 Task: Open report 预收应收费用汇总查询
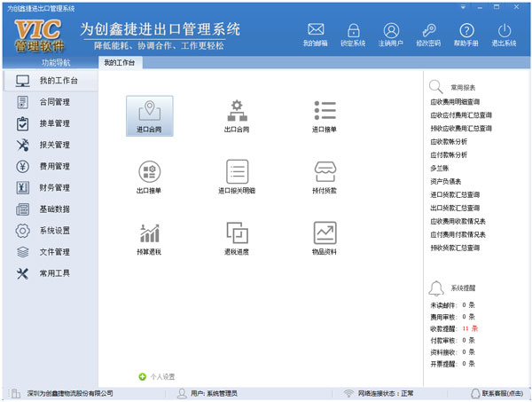(461, 129)
